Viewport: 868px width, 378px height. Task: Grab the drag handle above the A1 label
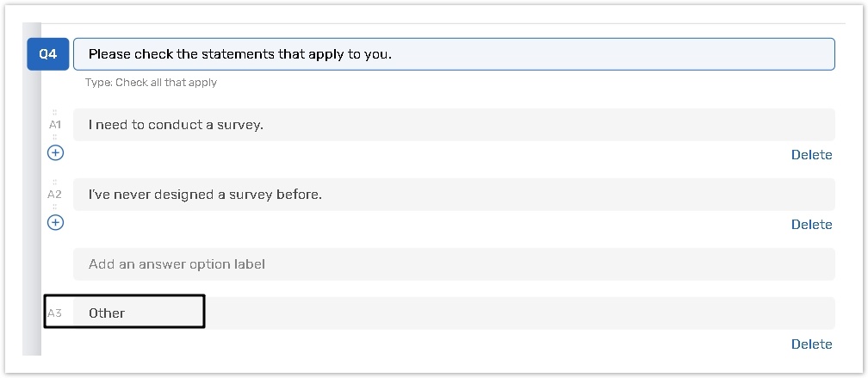pos(55,112)
